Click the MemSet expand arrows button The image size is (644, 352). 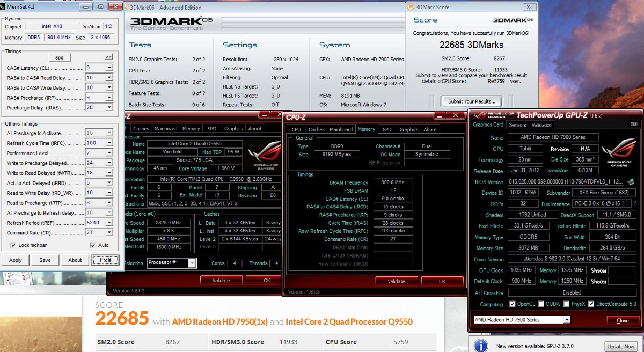click(108, 57)
